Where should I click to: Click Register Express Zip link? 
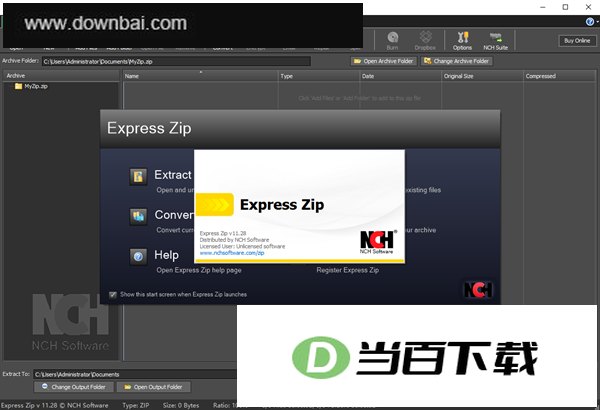coord(347,270)
